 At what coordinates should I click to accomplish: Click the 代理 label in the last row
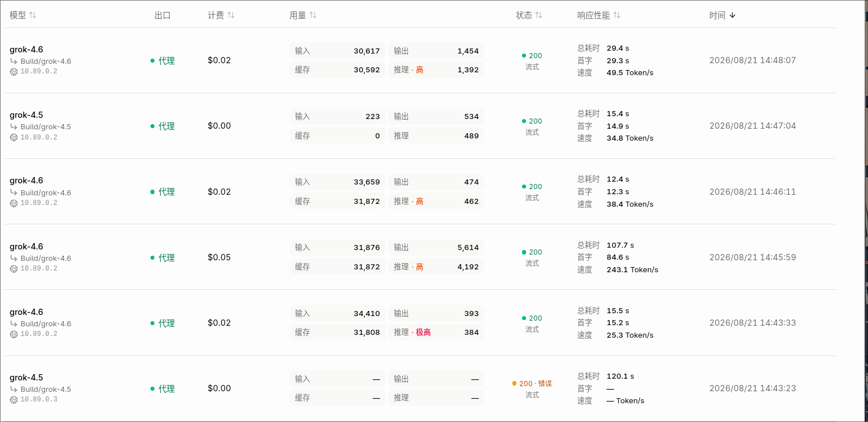click(x=166, y=388)
